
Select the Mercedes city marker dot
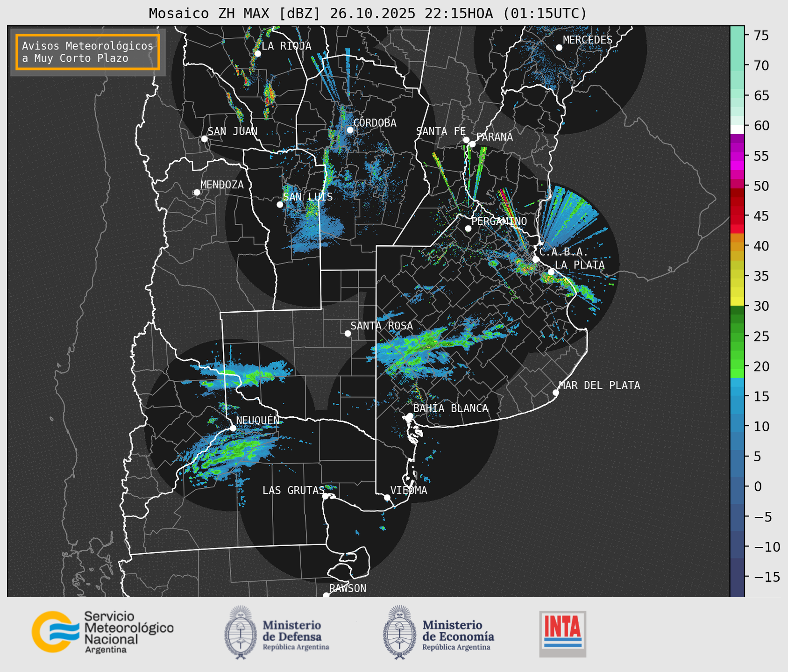point(559,48)
